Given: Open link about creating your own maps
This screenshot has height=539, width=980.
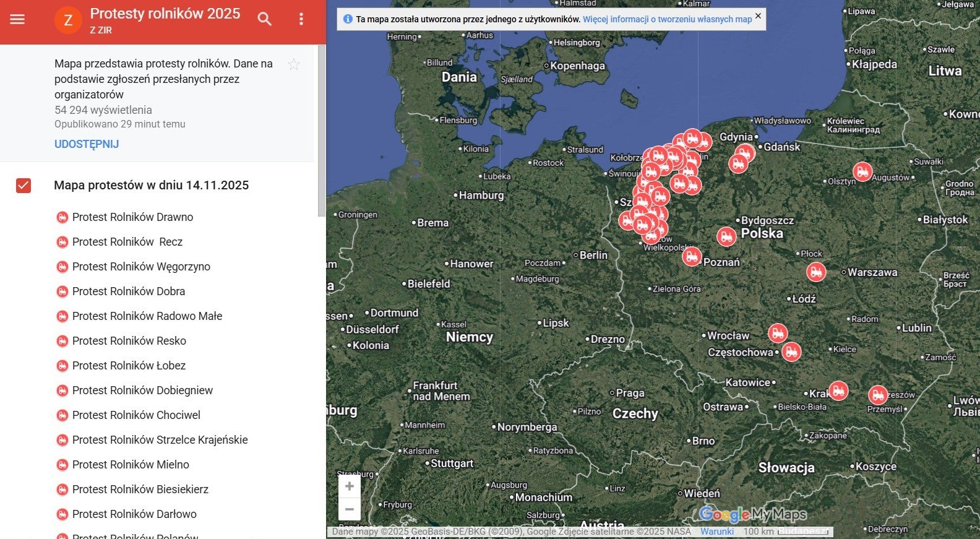Looking at the screenshot, I should click(667, 19).
